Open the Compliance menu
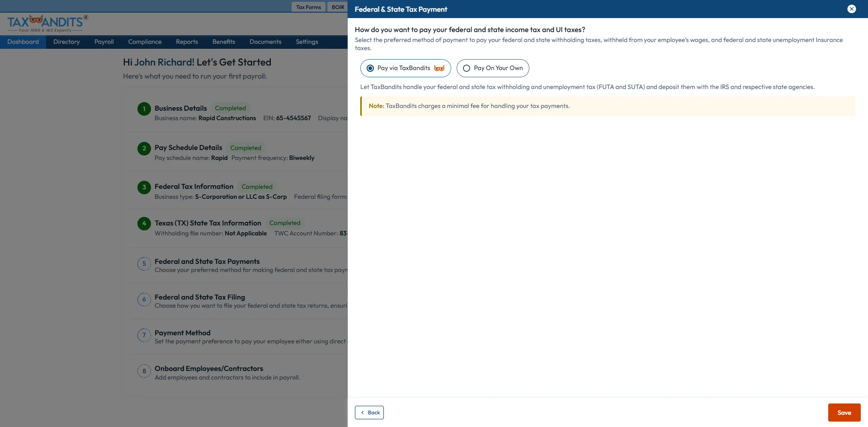This screenshot has width=868, height=427. (x=145, y=42)
